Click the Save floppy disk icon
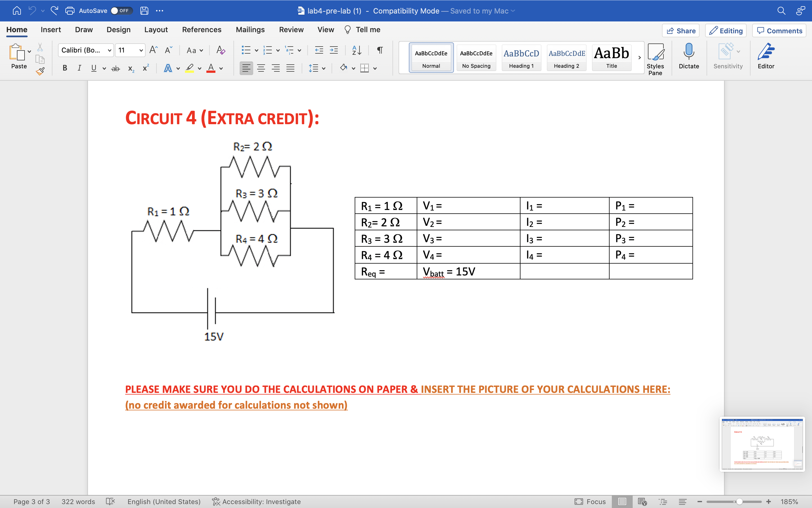The height and width of the screenshot is (508, 812). (144, 11)
